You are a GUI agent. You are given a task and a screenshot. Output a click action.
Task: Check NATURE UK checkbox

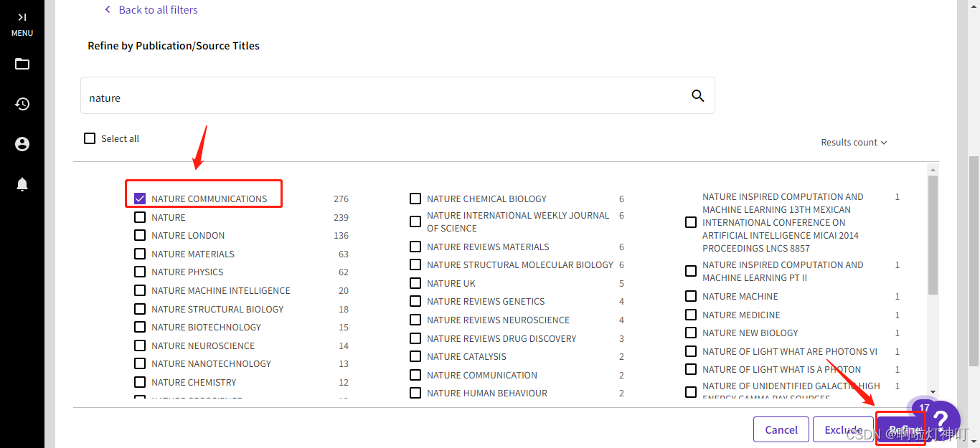[x=415, y=283]
